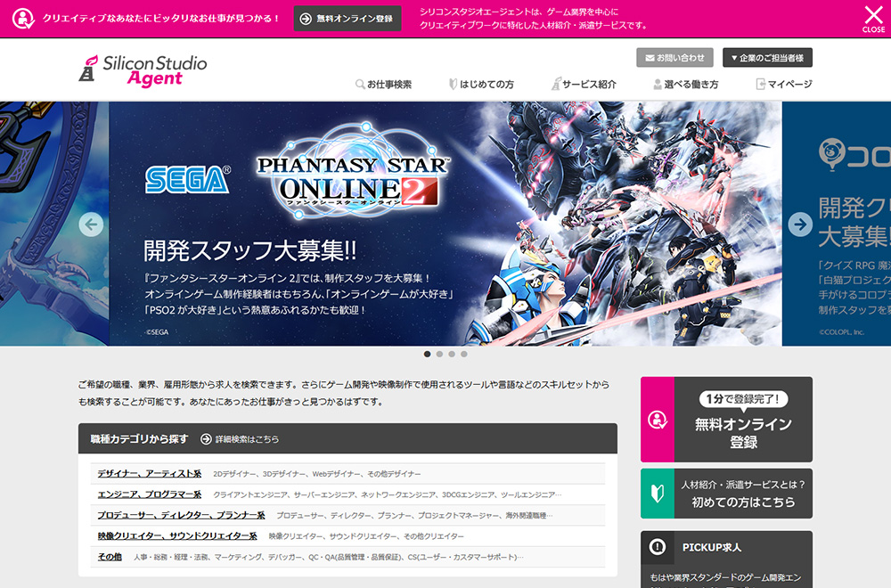Click the green beginner mark icon
The height and width of the screenshot is (588, 891).
(658, 494)
